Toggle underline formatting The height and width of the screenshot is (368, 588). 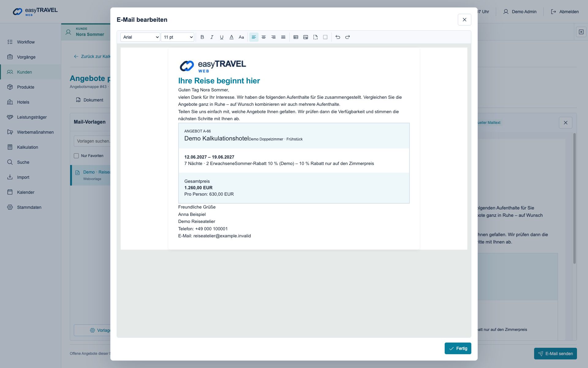point(222,37)
